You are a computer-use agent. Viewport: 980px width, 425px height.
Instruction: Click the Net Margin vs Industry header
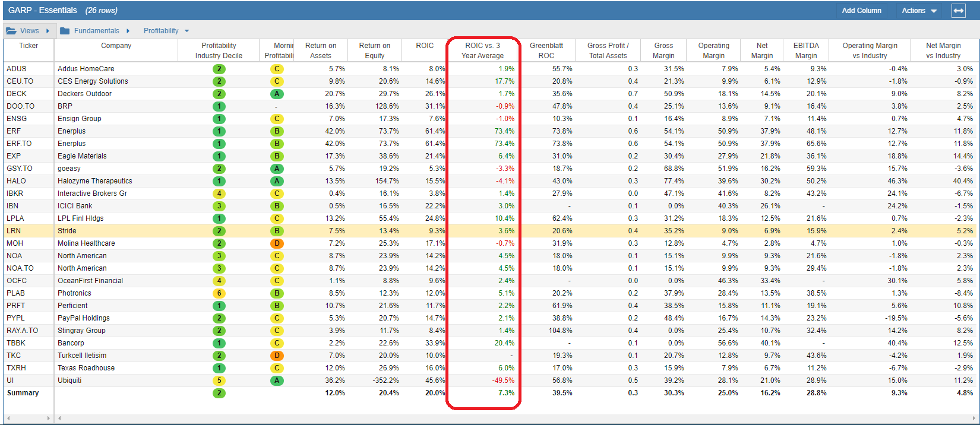[943, 50]
